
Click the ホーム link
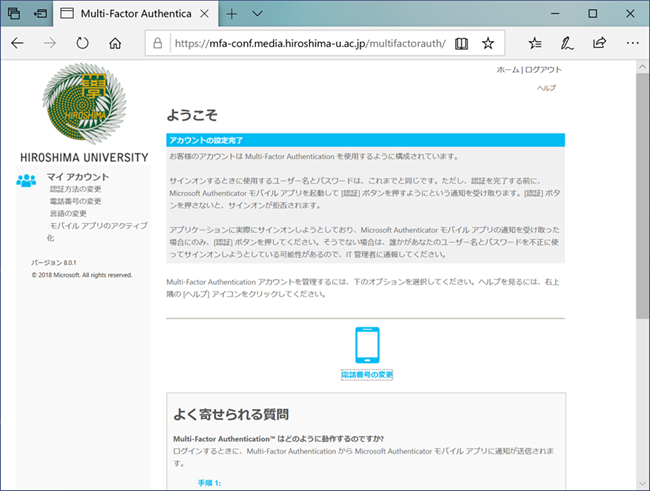click(508, 70)
